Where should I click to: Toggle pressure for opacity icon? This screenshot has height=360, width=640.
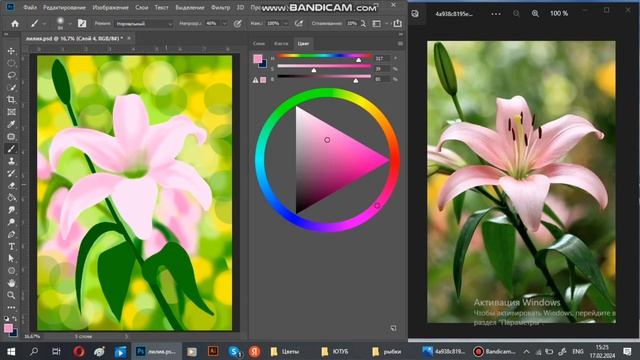238,24
